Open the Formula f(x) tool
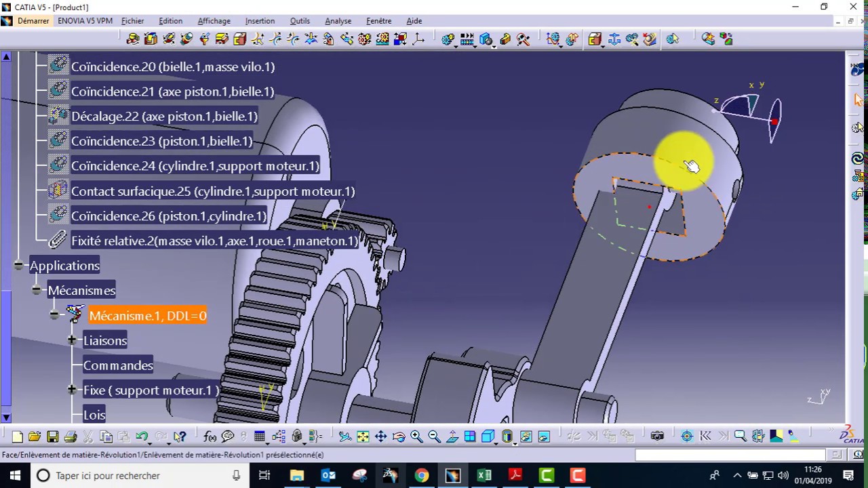 pyautogui.click(x=210, y=436)
